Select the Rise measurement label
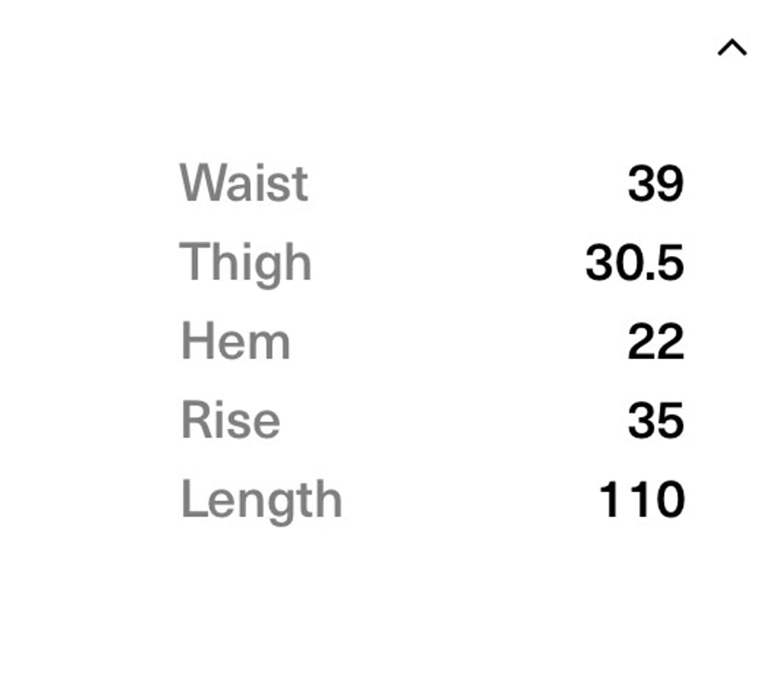This screenshot has height=695, width=784. pos(230,421)
